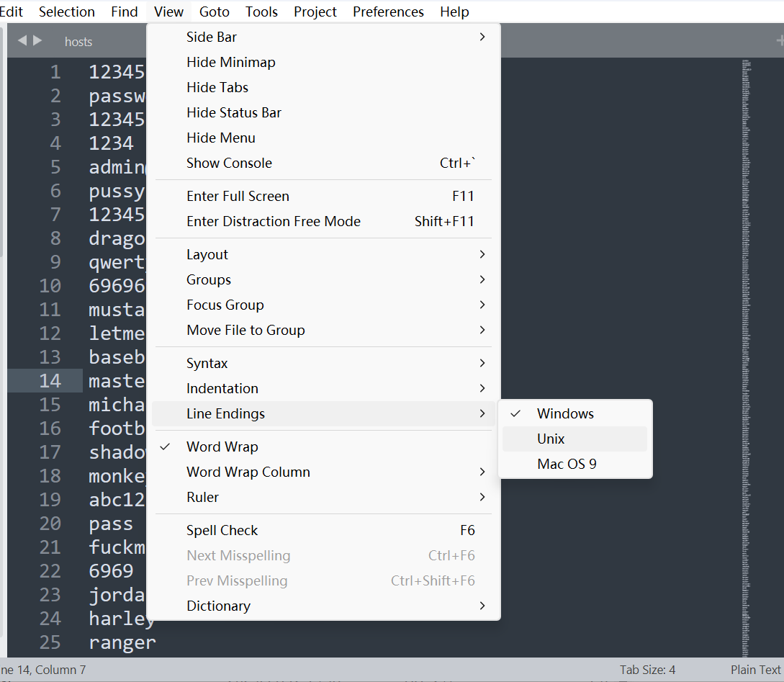784x682 pixels.
Task: Expand the Dictionary submenu
Action: coord(323,606)
